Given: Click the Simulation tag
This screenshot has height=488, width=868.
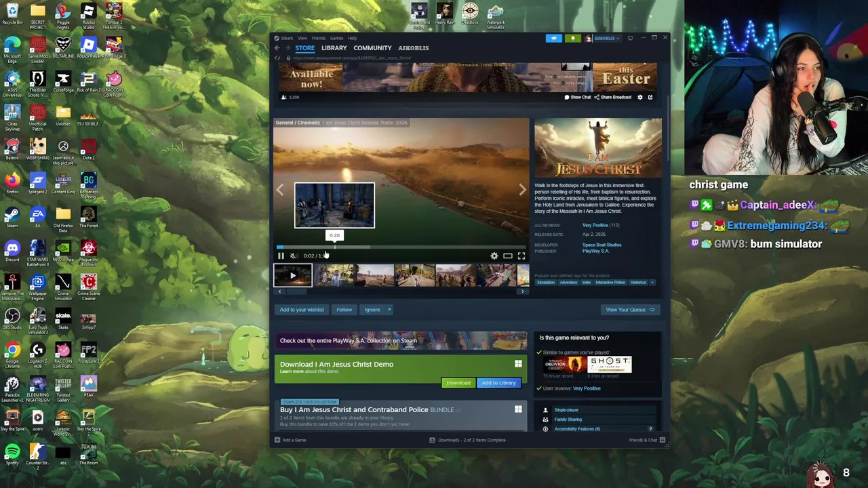Looking at the screenshot, I should pyautogui.click(x=546, y=283).
